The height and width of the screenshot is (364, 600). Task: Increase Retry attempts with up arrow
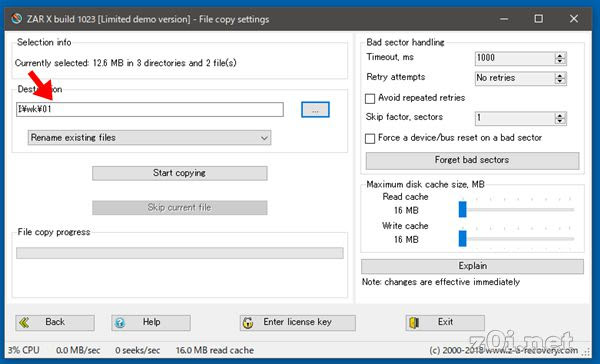(560, 75)
